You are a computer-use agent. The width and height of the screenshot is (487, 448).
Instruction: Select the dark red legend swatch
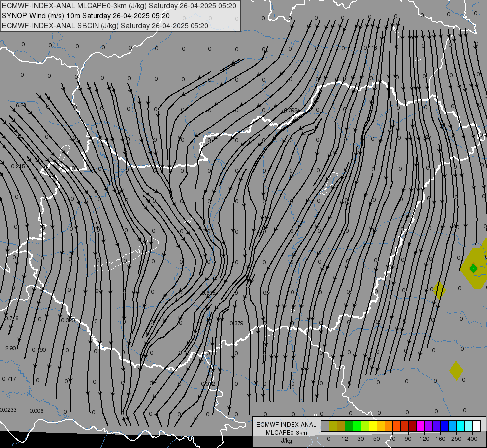pyautogui.click(x=413, y=426)
